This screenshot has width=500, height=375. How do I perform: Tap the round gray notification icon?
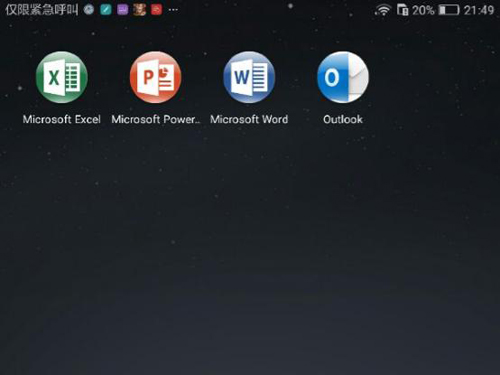click(x=89, y=10)
